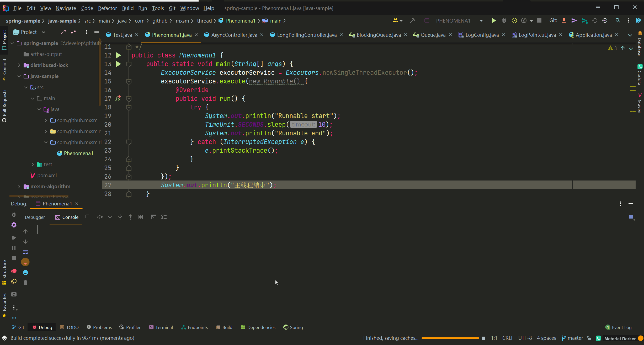
Task: Click the print console output icon
Action: tap(25, 272)
